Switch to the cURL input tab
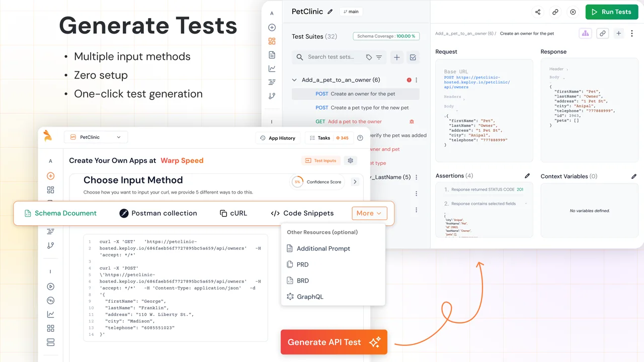The image size is (644, 362). (x=233, y=213)
